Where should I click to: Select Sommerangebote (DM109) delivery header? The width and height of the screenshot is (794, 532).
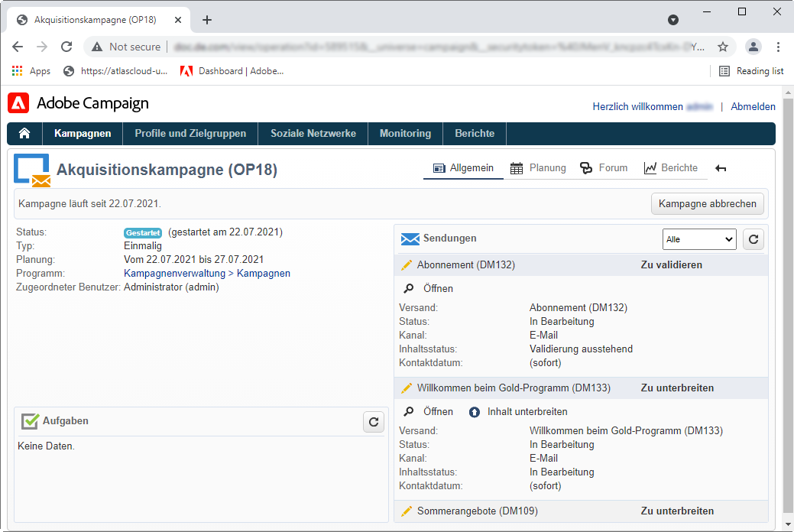[582, 511]
